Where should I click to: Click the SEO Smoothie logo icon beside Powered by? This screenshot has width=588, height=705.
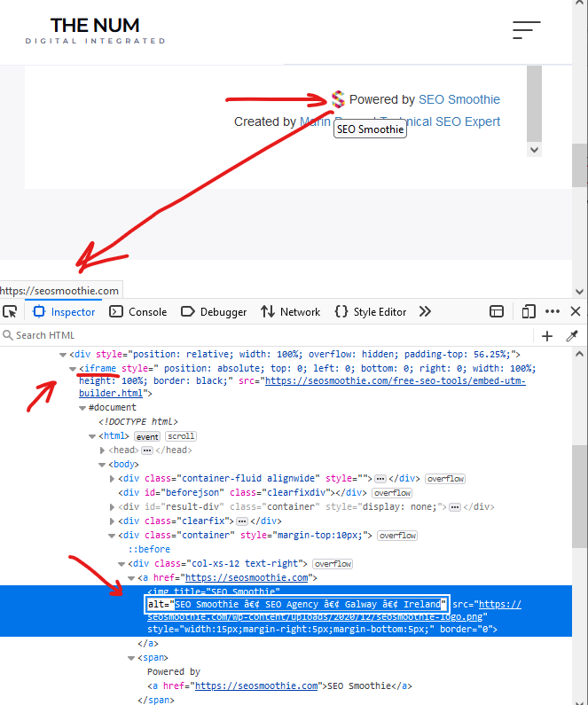[338, 99]
